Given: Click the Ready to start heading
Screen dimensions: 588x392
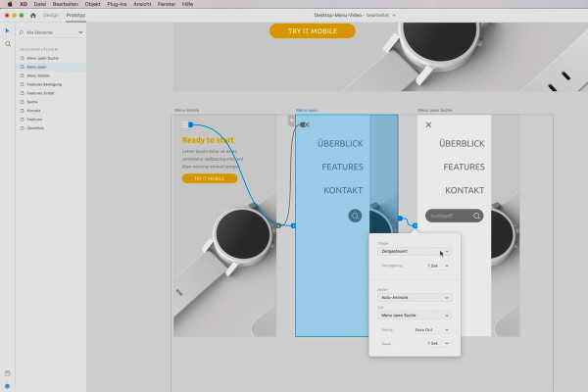Looking at the screenshot, I should pyautogui.click(x=208, y=140).
